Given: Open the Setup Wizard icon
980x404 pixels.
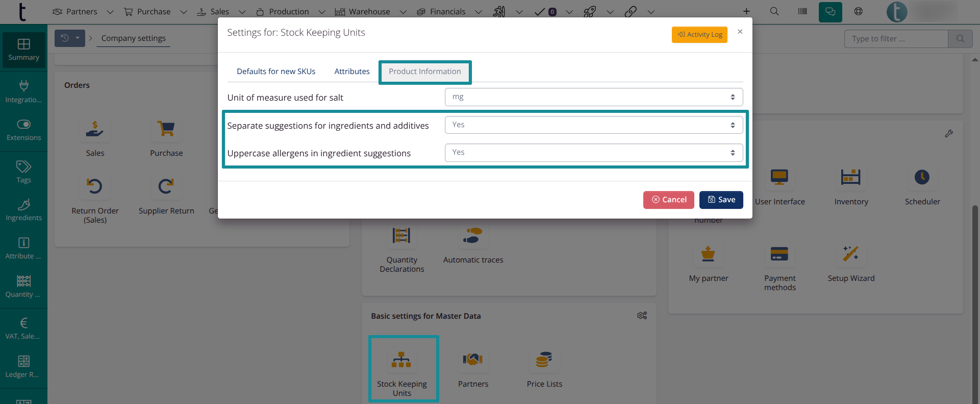Looking at the screenshot, I should pyautogui.click(x=850, y=254).
